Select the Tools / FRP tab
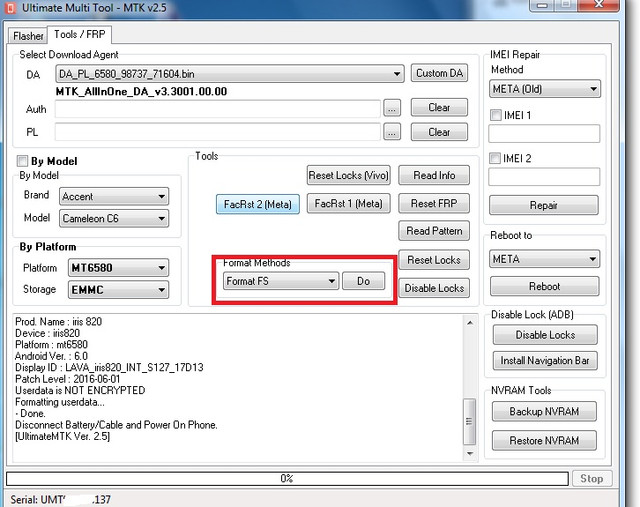640x507 pixels. pos(80,34)
